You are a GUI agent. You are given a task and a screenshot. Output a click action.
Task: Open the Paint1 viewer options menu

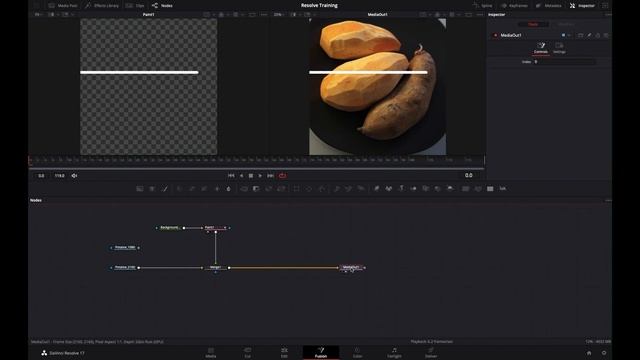(264, 15)
